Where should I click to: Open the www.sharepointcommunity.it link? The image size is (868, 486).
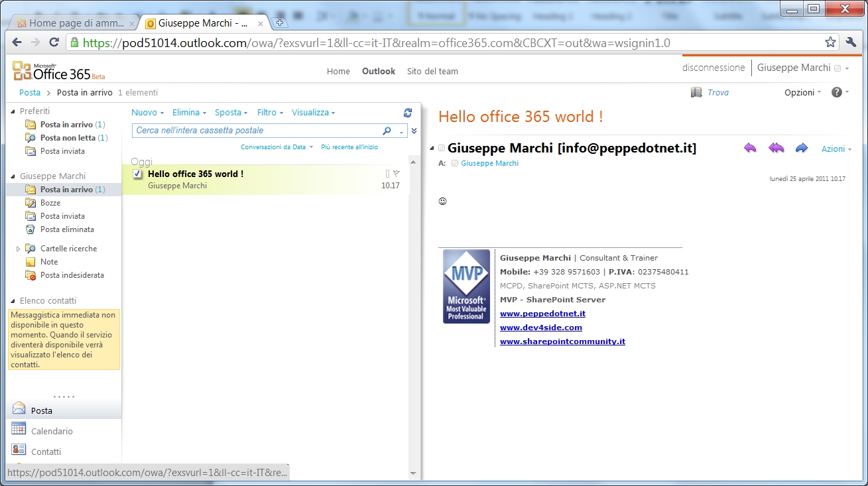(x=562, y=341)
